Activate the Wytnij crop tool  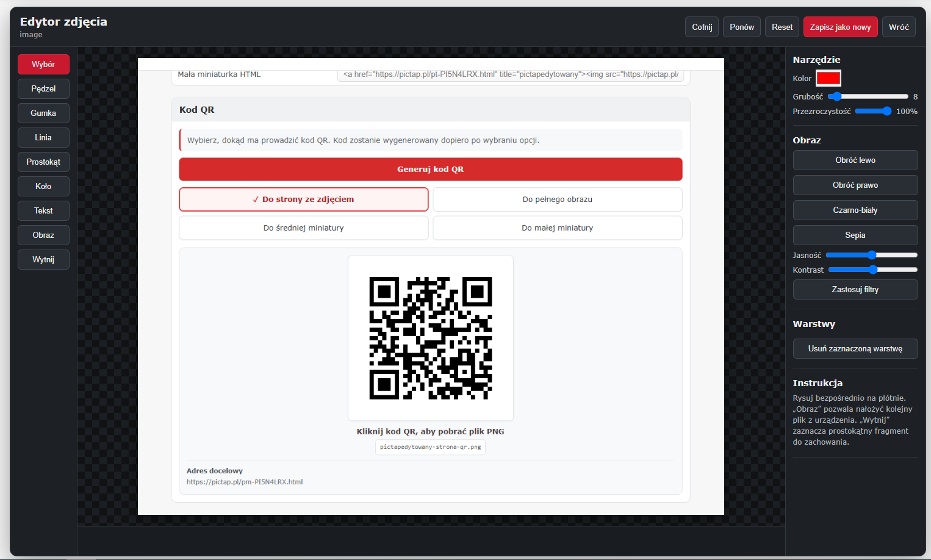(43, 259)
